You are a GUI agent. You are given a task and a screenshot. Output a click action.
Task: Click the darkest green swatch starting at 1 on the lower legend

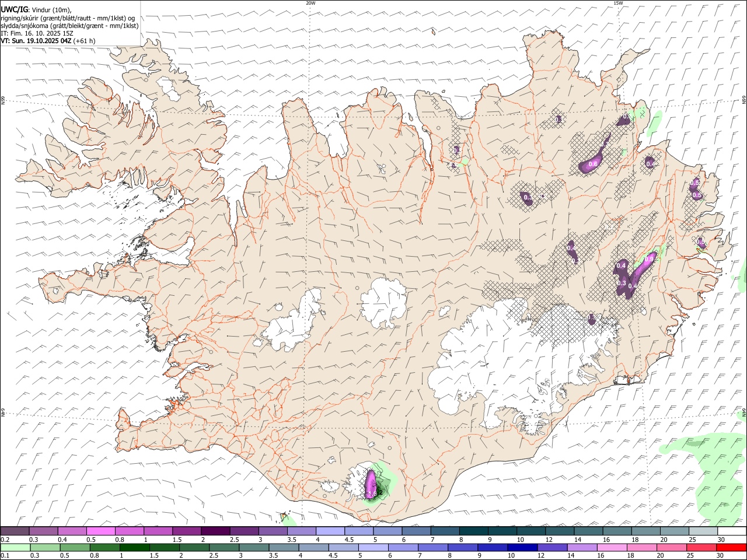coord(135,547)
